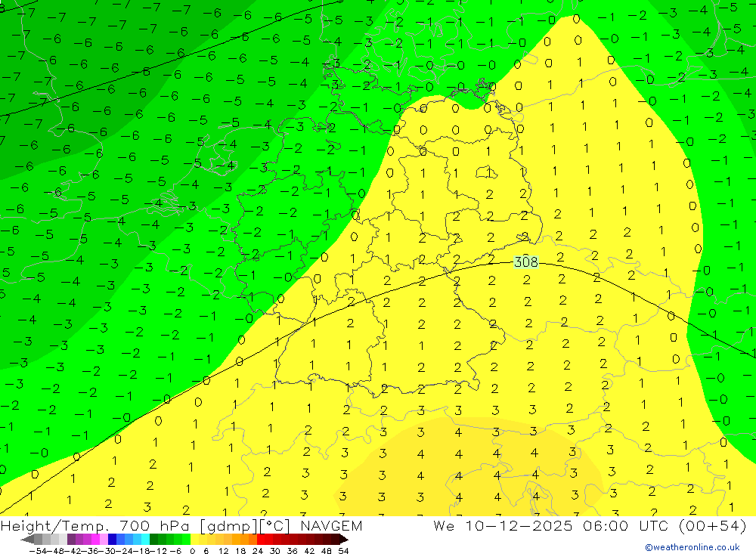Image resolution: width=756 pixels, height=554 pixels.
Task: Pick the yellow swatch above legend value 0
Action: pyautogui.click(x=195, y=539)
